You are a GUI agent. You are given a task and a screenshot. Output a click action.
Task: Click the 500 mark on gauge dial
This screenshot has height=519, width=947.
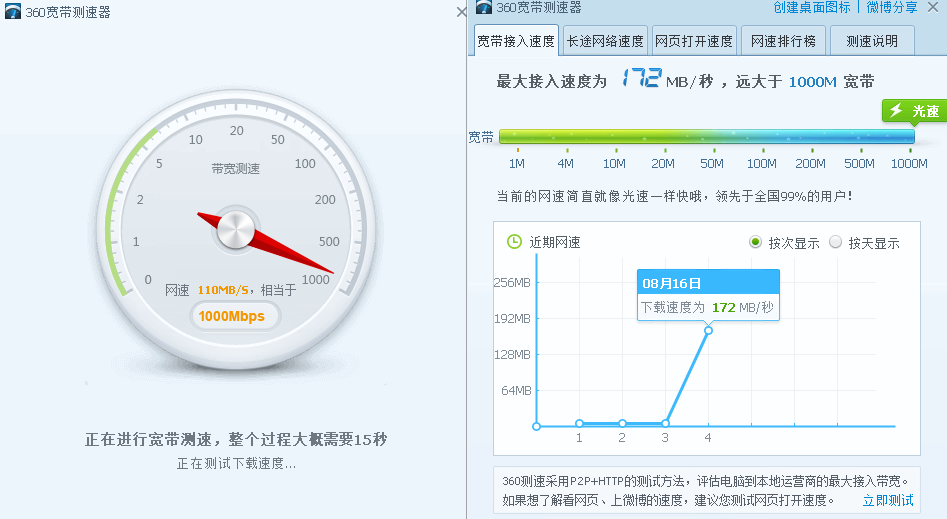(x=329, y=242)
